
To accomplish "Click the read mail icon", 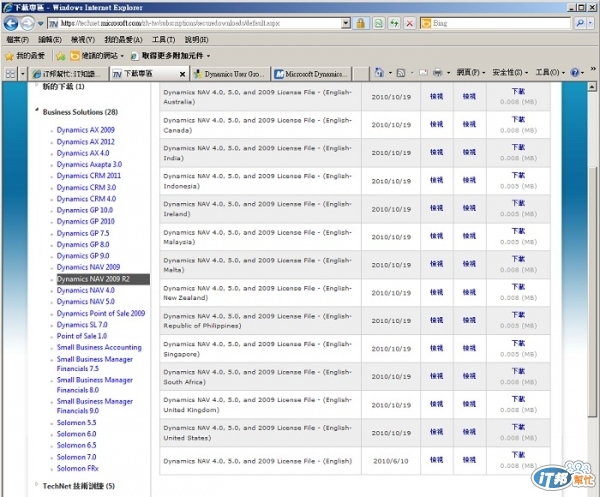I will pos(423,73).
